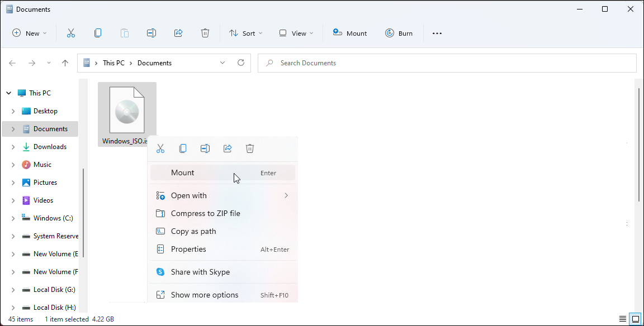Select the Rename icon in the toolbar
The height and width of the screenshot is (326, 644).
[x=151, y=33]
